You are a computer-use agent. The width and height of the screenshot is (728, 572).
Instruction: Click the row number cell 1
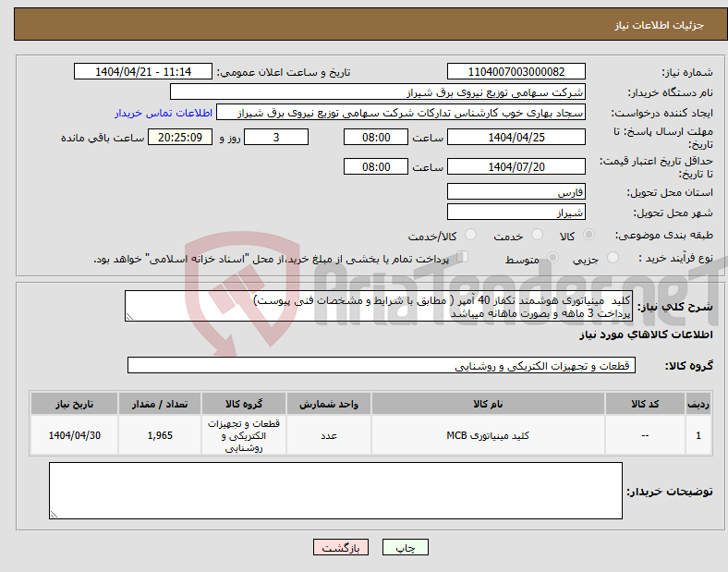pos(698,435)
